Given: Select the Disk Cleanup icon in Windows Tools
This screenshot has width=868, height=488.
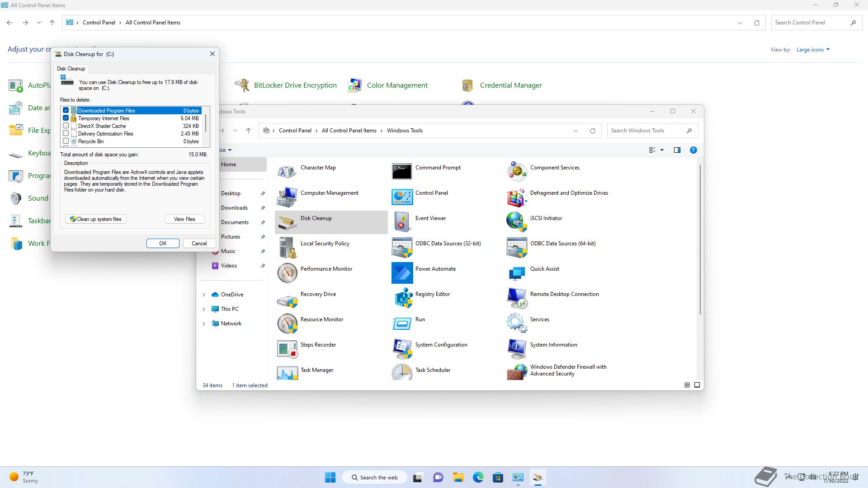Looking at the screenshot, I should tap(287, 222).
